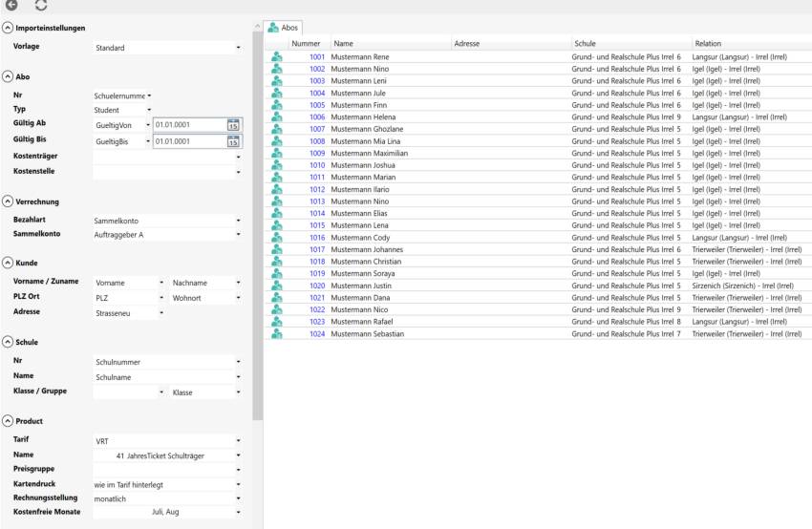Open the Vorlage dropdown showing Standard

pyautogui.click(x=167, y=48)
